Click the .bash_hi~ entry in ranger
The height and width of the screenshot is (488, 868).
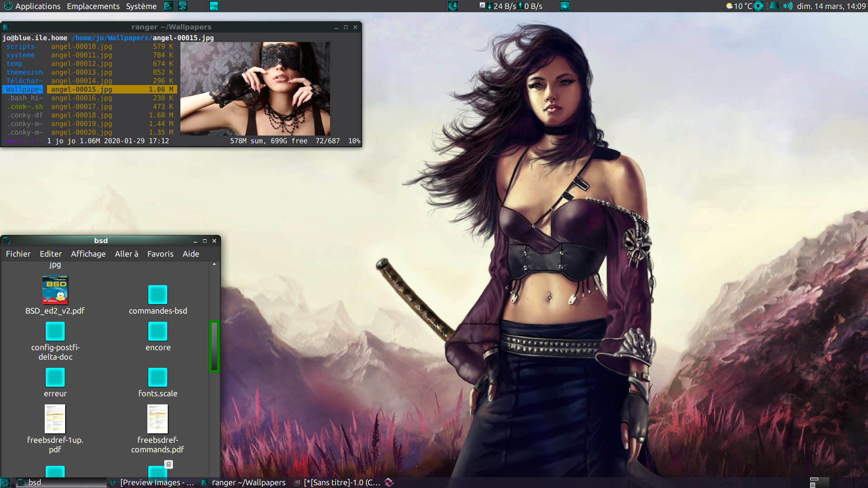[24, 98]
